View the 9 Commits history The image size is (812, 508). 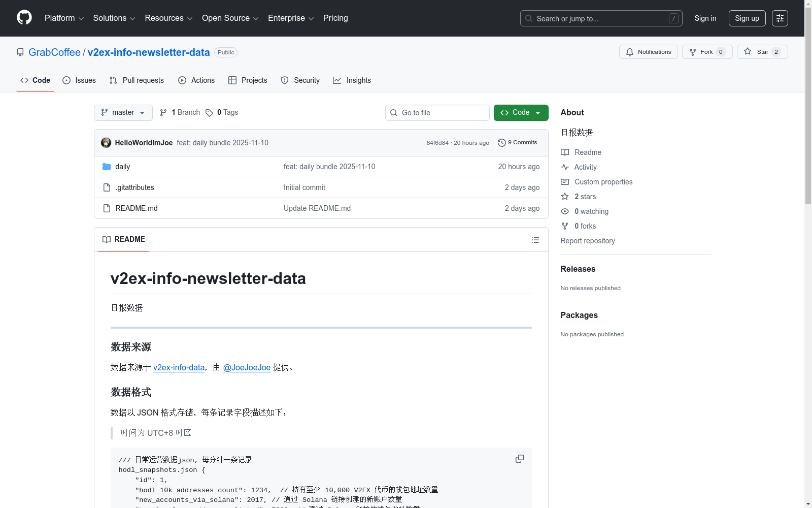coord(517,143)
